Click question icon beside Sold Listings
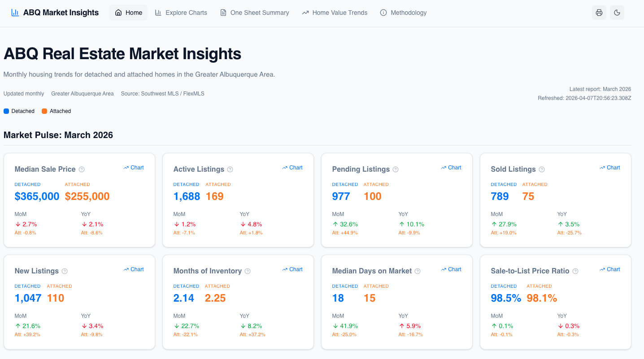644x359 pixels. click(542, 169)
